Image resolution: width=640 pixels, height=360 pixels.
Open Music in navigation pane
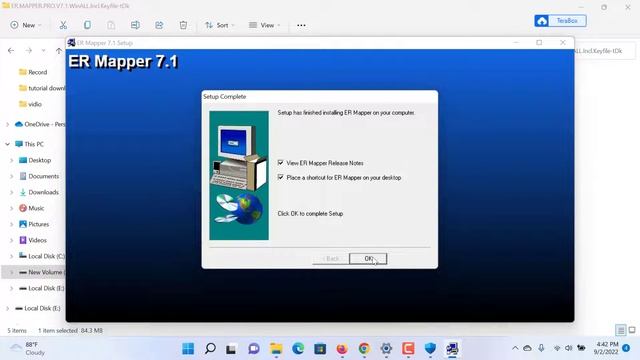[31, 208]
